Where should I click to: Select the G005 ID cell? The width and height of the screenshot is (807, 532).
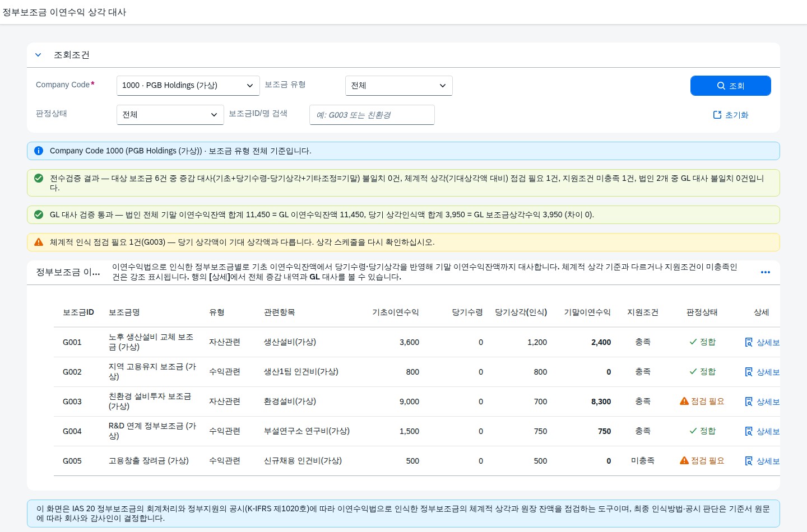point(72,461)
